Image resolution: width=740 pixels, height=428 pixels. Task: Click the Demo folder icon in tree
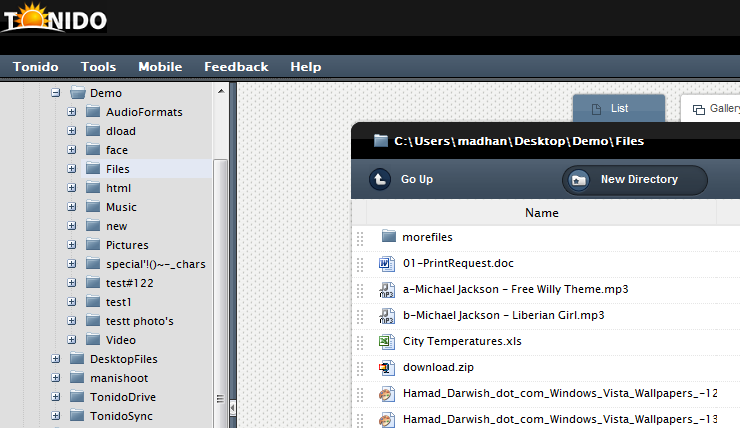[x=77, y=92]
